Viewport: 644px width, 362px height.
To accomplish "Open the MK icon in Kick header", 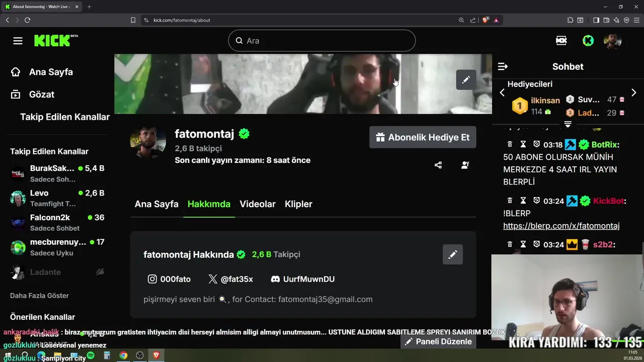I will 561,41.
